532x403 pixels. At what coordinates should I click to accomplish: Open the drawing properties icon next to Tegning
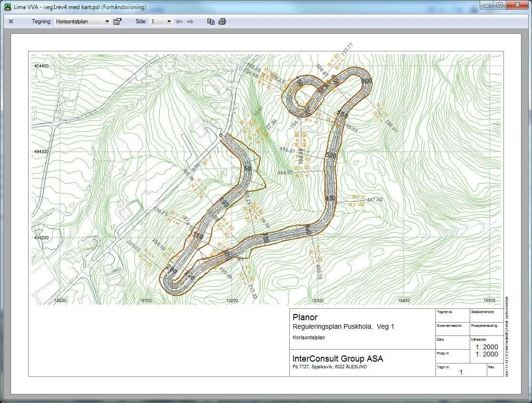point(117,21)
